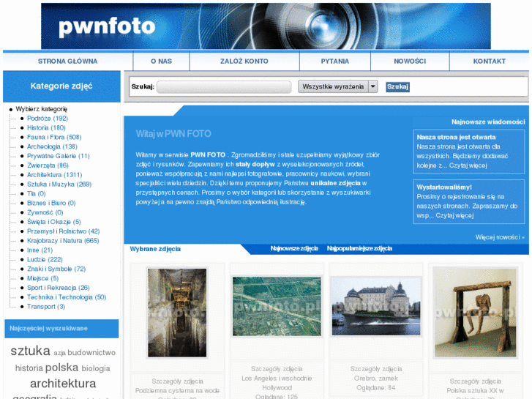Viewport: 532px width, 399px height.
Task: Select Ludzie (222) category
Action: pyautogui.click(x=45, y=259)
